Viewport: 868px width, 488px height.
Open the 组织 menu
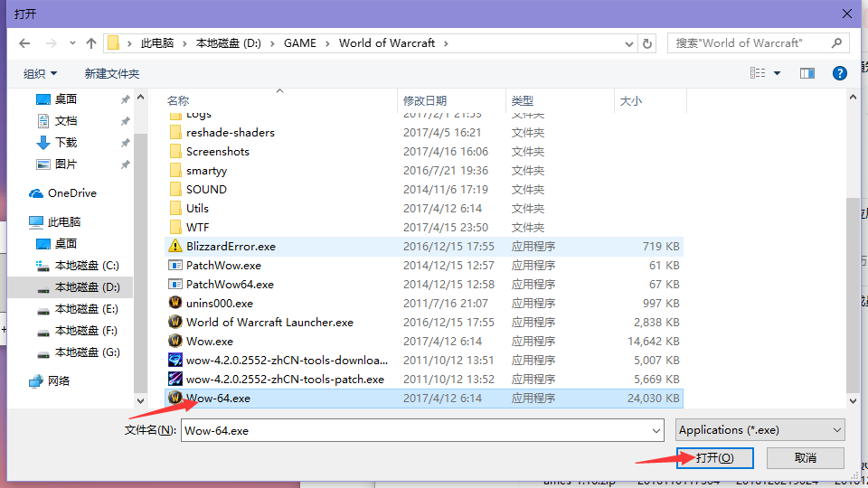click(40, 73)
